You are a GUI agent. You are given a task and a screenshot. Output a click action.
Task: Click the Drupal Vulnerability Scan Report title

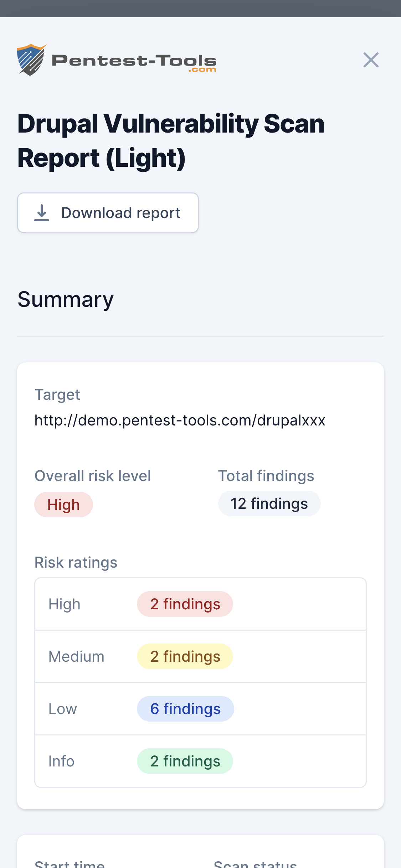[x=171, y=140]
